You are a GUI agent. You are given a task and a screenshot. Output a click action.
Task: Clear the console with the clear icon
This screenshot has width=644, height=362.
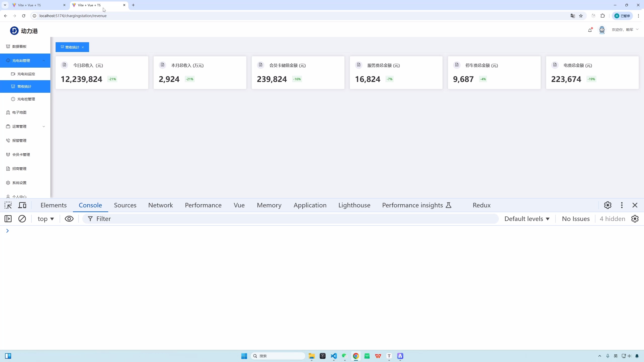point(22,219)
